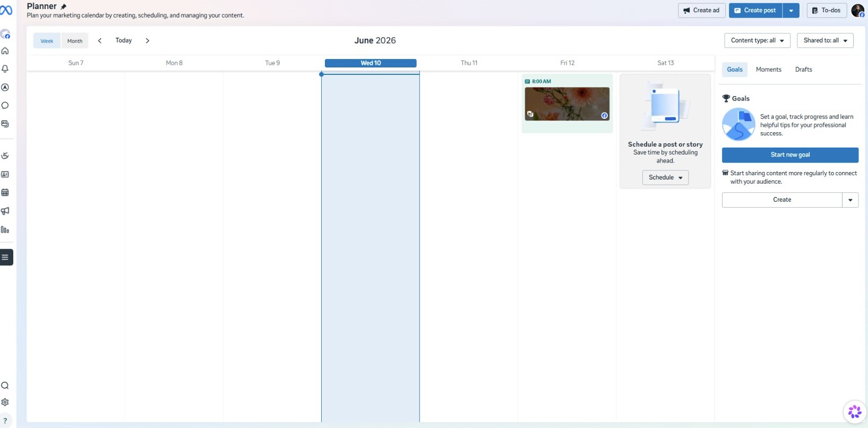
Task: Open All tools hamburger menu icon
Action: 6,257
